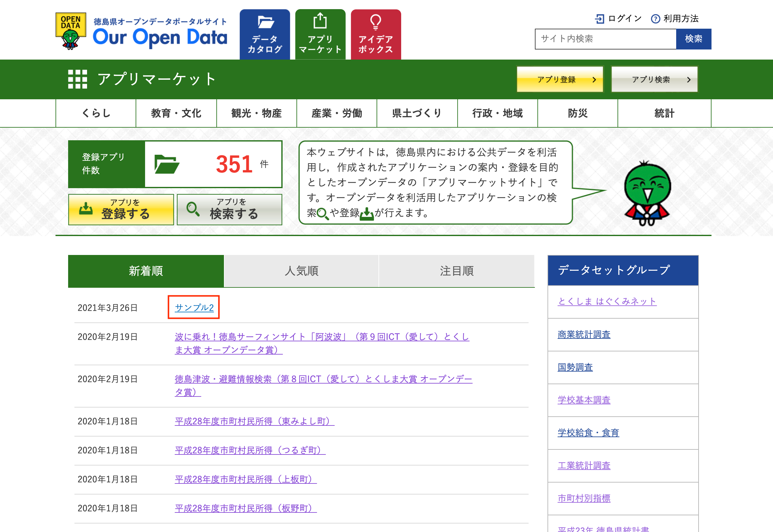Screen dimensions: 773x532
Task: Switch to the 人気順 tab
Action: pos(302,271)
